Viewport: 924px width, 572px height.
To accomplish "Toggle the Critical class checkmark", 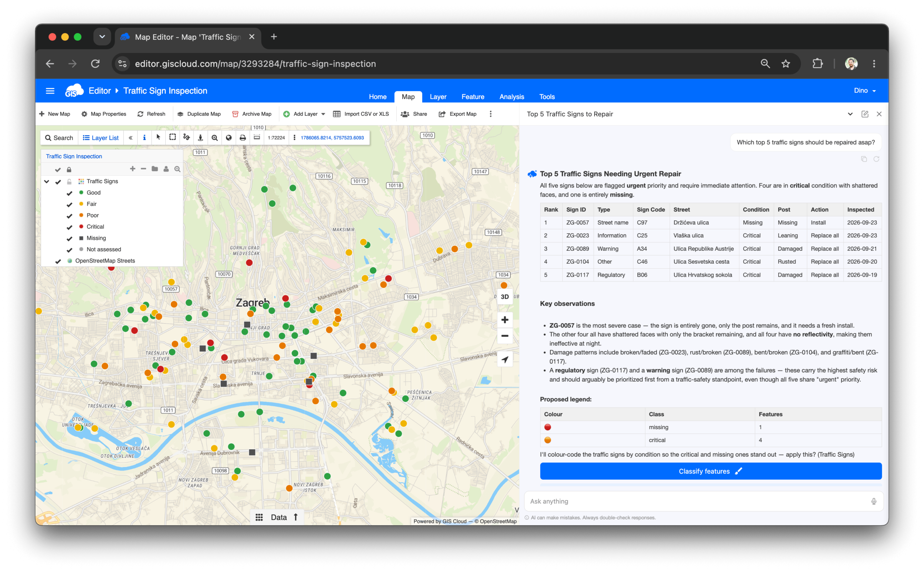I will [69, 227].
